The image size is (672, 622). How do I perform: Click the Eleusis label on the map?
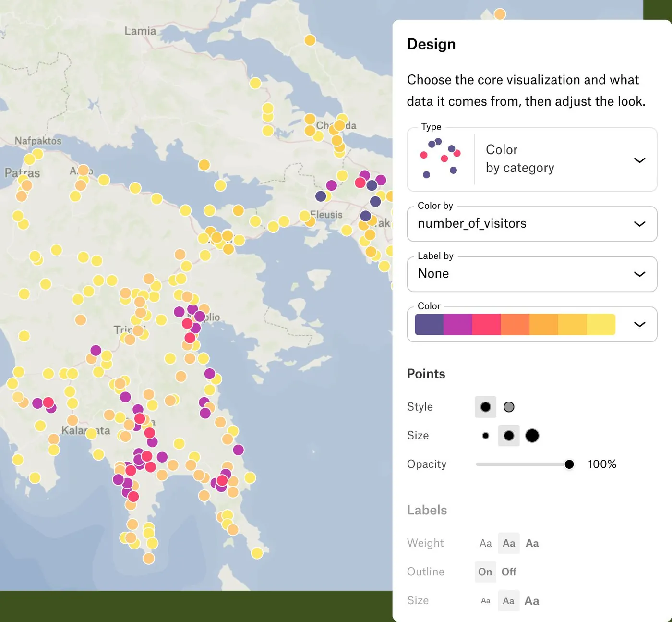tap(326, 215)
